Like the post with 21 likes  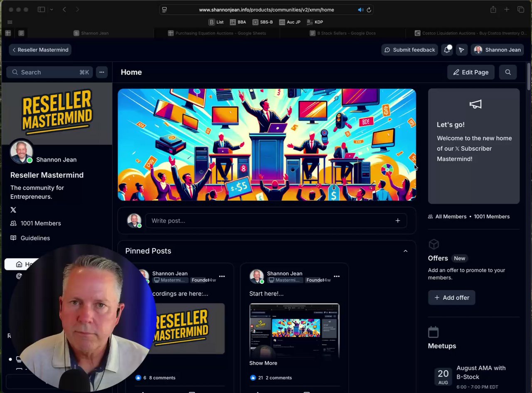[253, 378]
